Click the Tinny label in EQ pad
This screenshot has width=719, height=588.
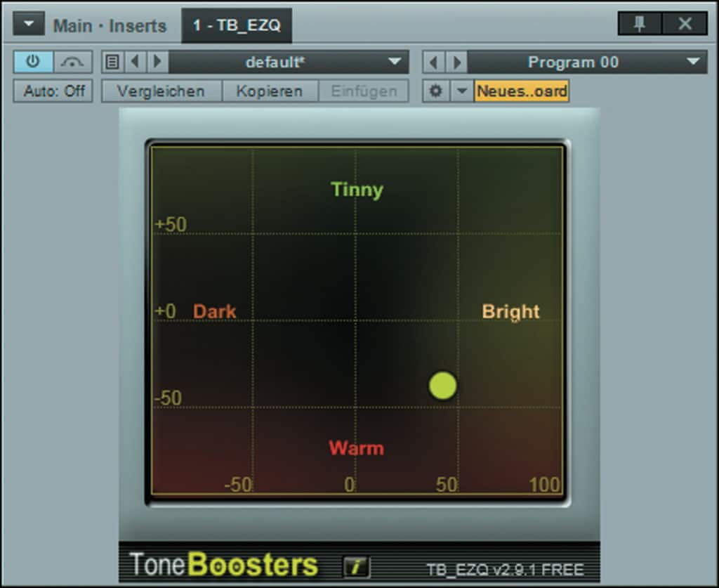(357, 190)
